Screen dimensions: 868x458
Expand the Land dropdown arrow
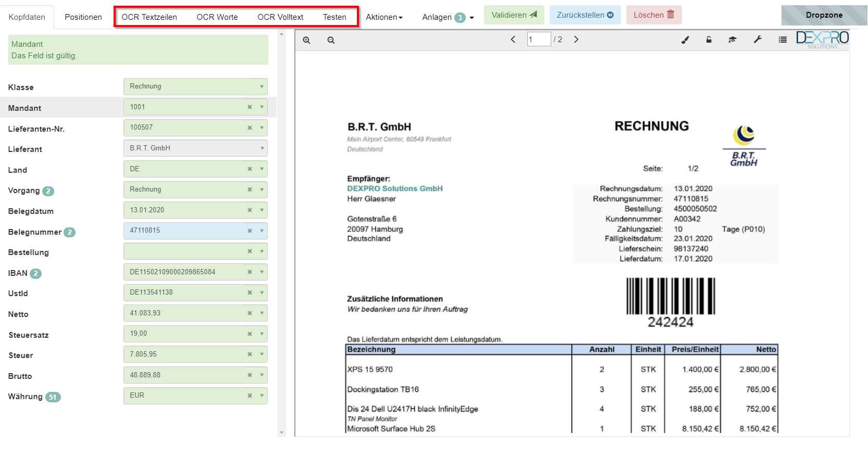tap(262, 169)
